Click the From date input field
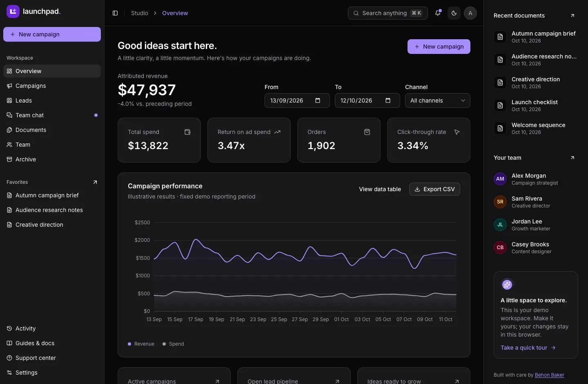This screenshot has height=384, width=588. click(297, 100)
